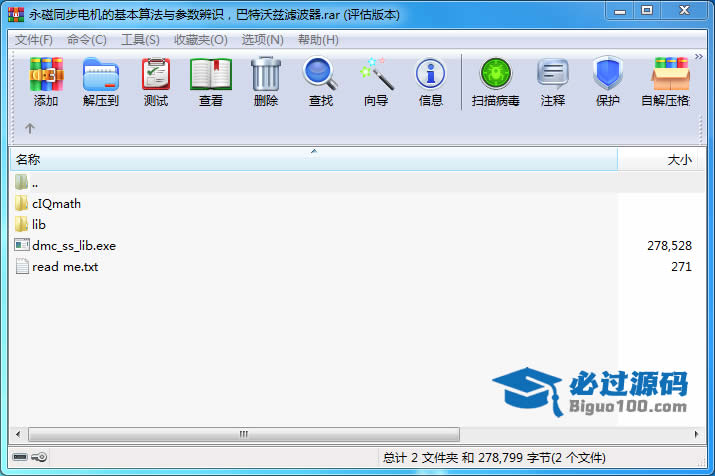Screen dimensions: 715x476
Task: Click the status bar total summary text
Action: coord(494,457)
